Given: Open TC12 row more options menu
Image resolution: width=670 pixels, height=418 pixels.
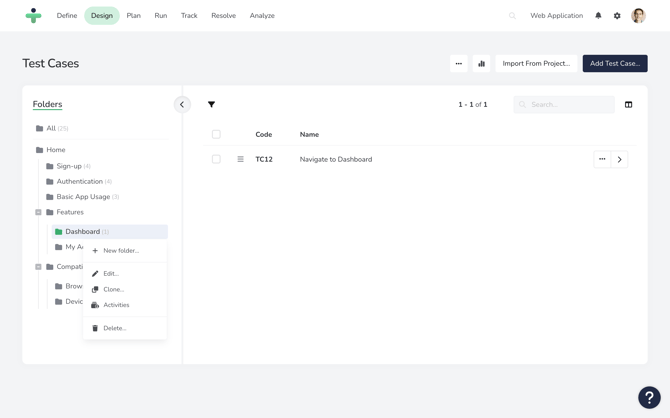Looking at the screenshot, I should (x=602, y=159).
